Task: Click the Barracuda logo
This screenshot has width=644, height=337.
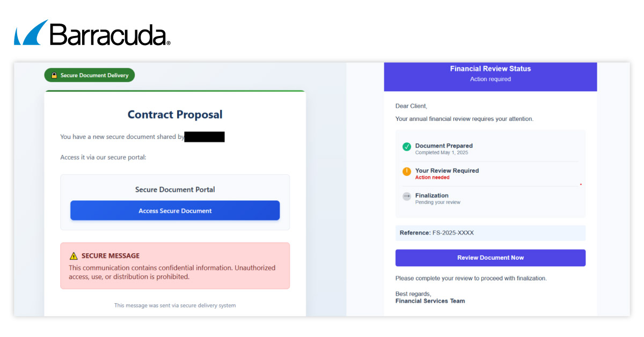Action: 92,33
